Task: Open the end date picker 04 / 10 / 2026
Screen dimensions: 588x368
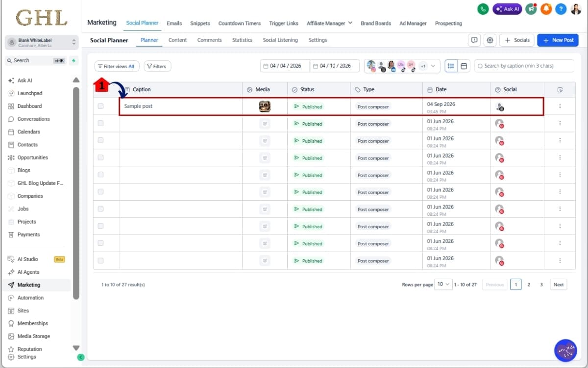Action: (x=335, y=66)
